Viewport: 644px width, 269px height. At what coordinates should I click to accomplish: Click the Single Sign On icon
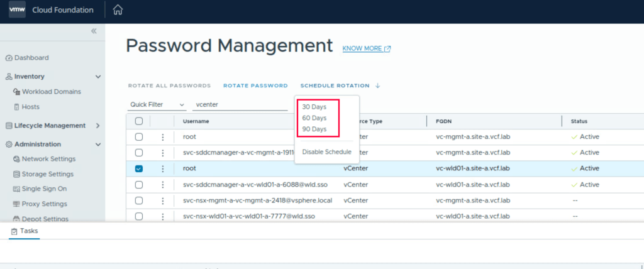coord(17,189)
